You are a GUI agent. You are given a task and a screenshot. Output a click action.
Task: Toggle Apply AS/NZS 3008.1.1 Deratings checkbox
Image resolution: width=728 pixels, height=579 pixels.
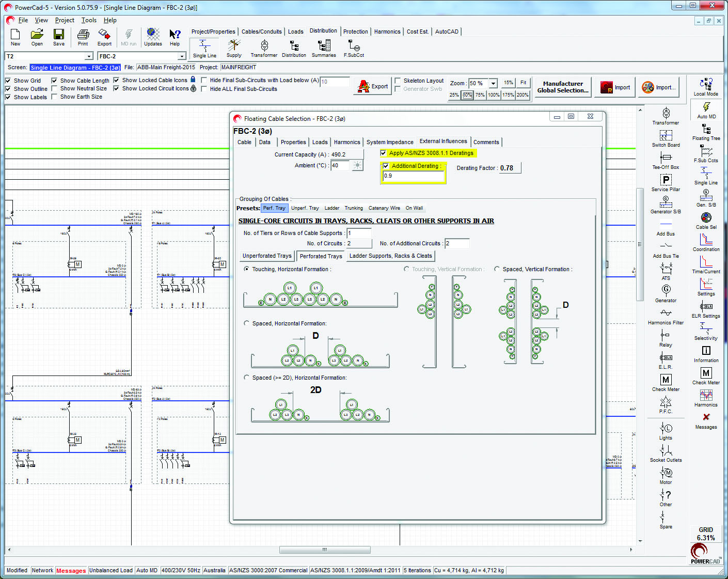[x=383, y=153]
